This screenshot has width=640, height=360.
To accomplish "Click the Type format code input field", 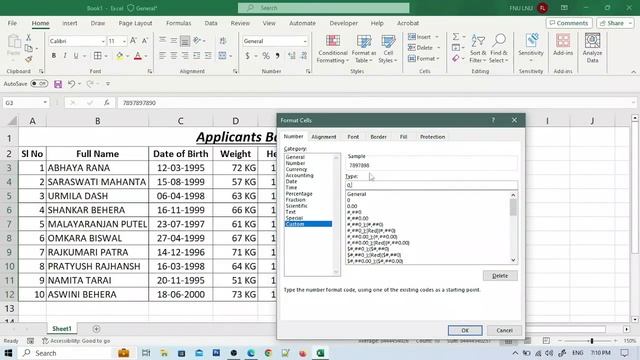I will tap(431, 185).
